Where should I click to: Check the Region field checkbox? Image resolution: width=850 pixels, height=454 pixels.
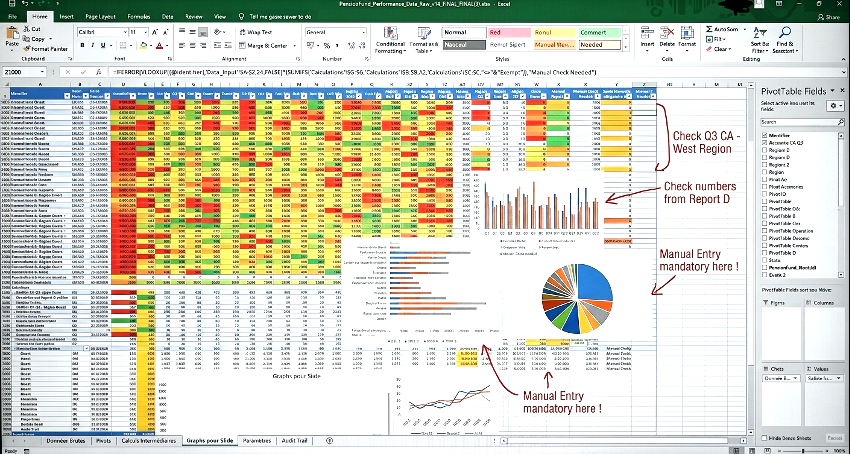pos(764,172)
